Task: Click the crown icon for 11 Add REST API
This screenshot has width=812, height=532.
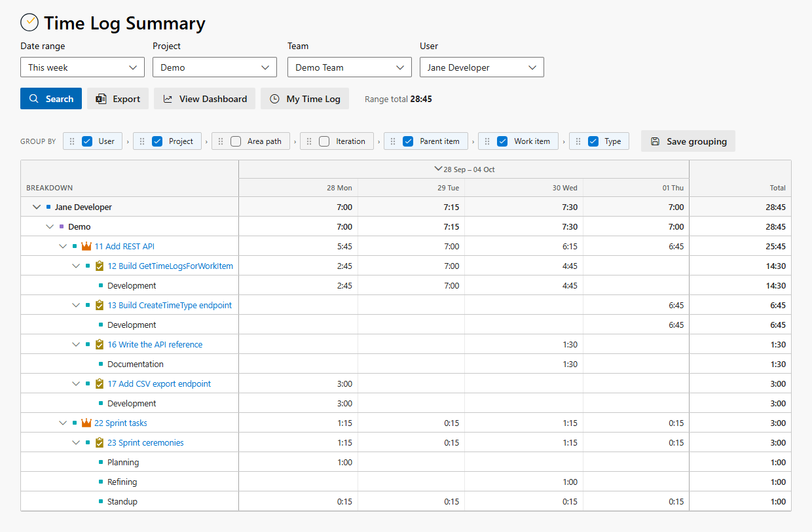Action: (86, 247)
